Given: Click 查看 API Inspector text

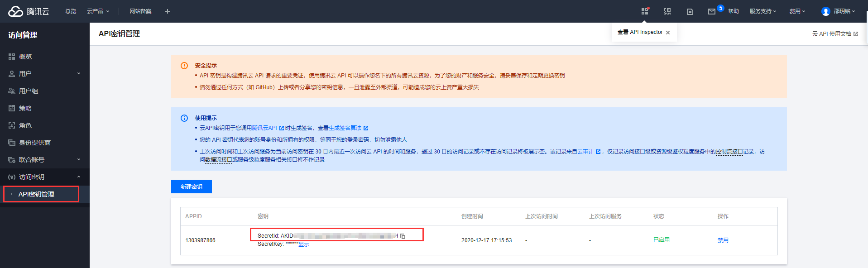Looking at the screenshot, I should (640, 32).
